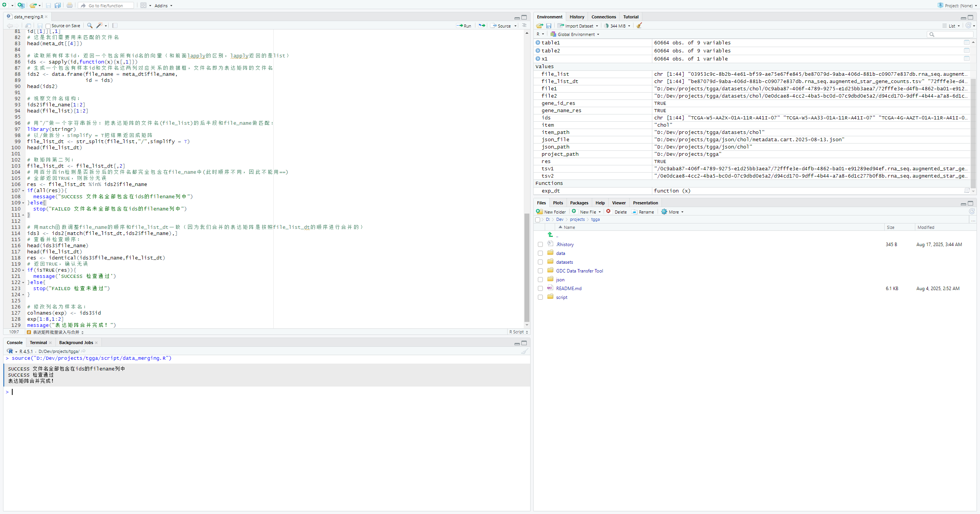Open the Project: (None) dropdown
This screenshot has width=980, height=514.
(x=957, y=5)
